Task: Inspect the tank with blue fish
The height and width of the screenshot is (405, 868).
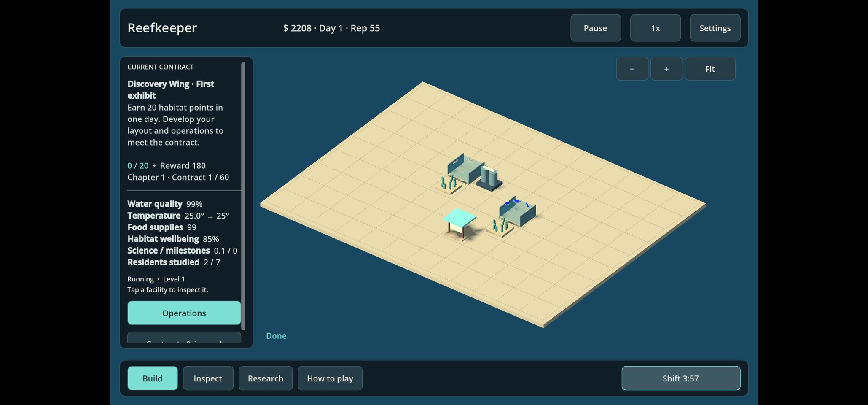Action: pos(518,211)
